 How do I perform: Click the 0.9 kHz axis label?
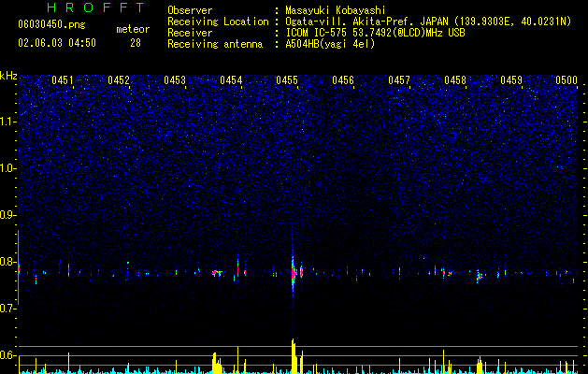tap(7, 215)
